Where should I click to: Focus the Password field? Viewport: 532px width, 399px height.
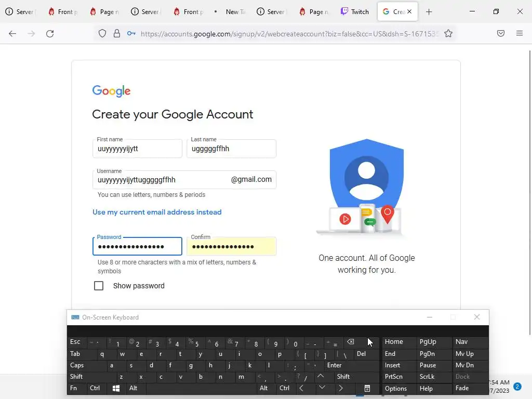[x=137, y=246]
